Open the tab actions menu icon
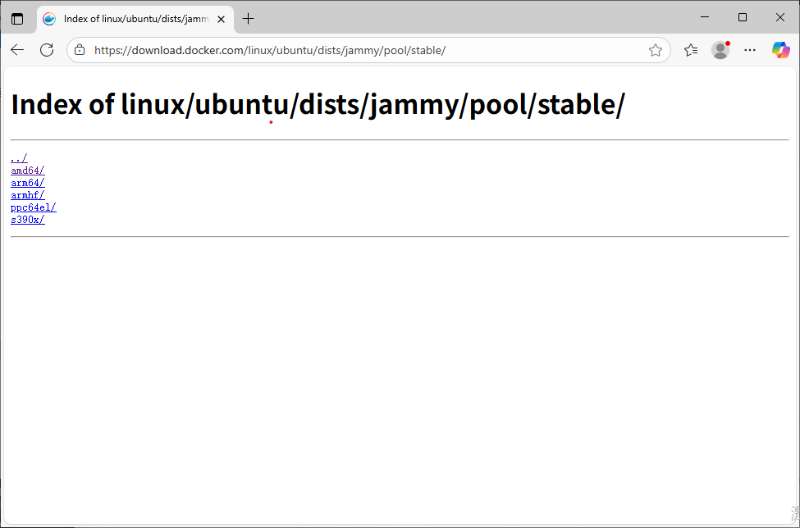The width and height of the screenshot is (800, 528). [x=17, y=19]
